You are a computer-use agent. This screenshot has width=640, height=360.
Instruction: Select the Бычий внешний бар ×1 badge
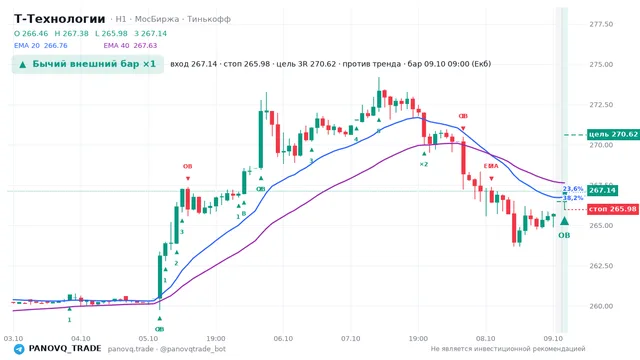click(88, 64)
